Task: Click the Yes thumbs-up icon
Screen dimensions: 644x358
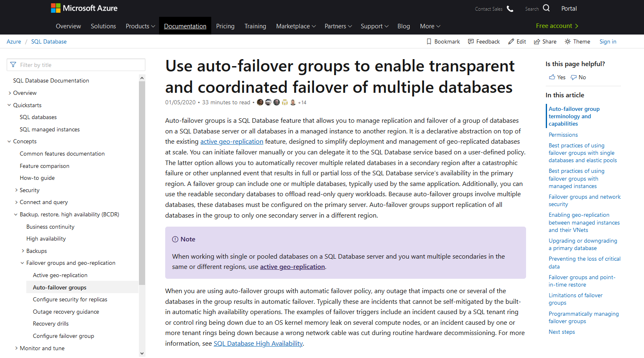Action: [552, 77]
